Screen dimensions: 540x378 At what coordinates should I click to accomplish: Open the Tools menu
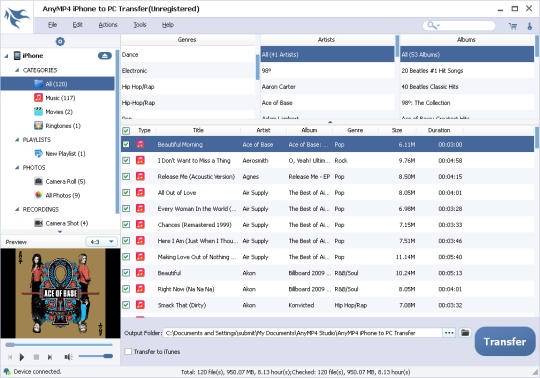tap(140, 25)
